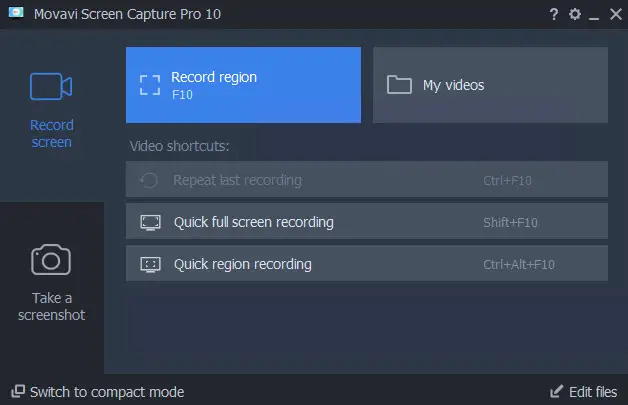Minimize the Movavi Screen Capture window
Image resolution: width=628 pixels, height=405 pixels.
[x=595, y=14]
